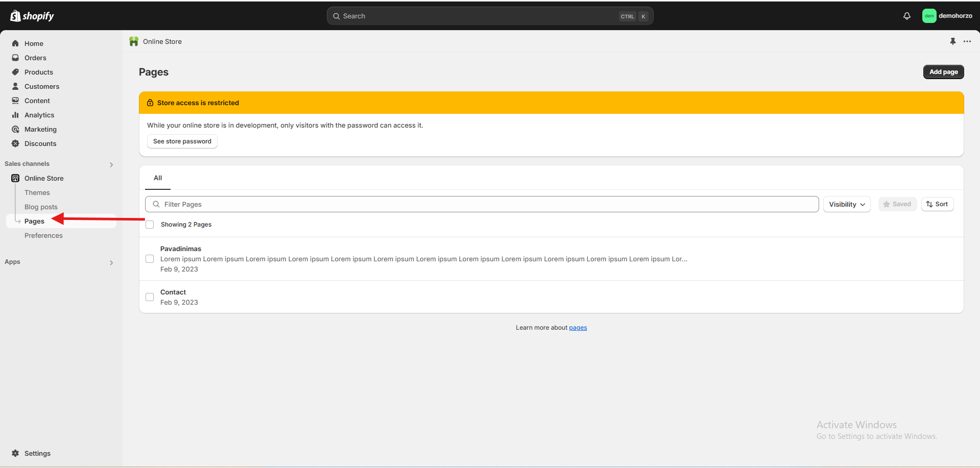Viewport: 980px width, 468px height.
Task: Open the Sort button
Action: coord(937,204)
